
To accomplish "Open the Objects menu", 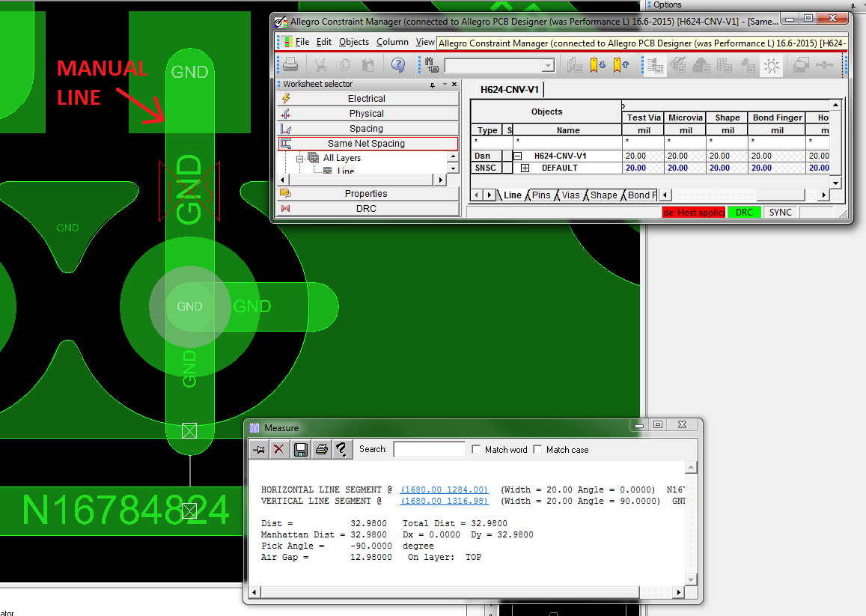I will [353, 42].
